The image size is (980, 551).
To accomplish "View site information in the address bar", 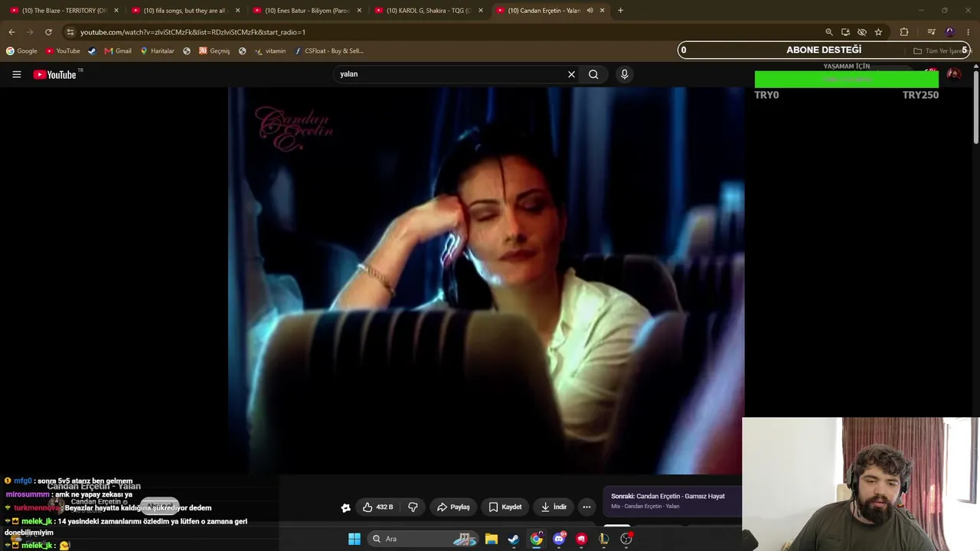I will point(70,32).
